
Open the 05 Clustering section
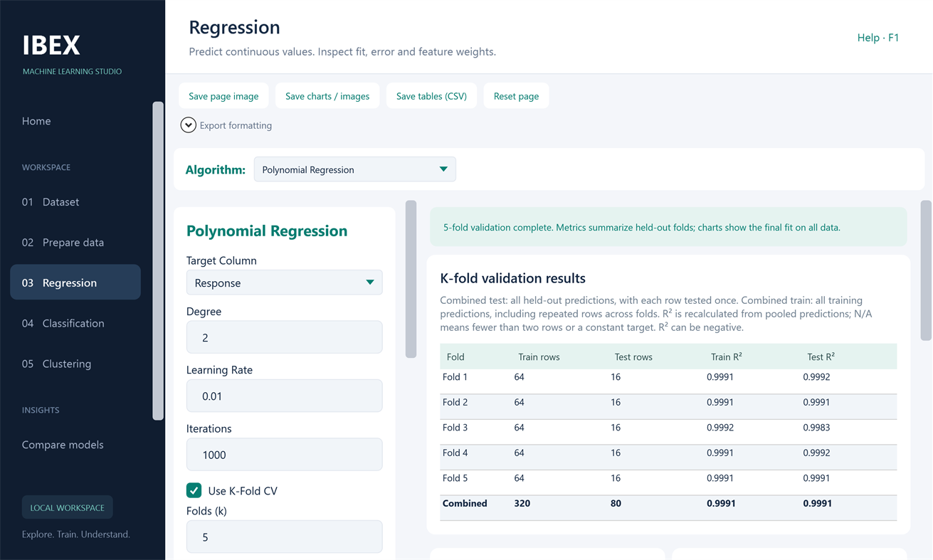(x=75, y=364)
